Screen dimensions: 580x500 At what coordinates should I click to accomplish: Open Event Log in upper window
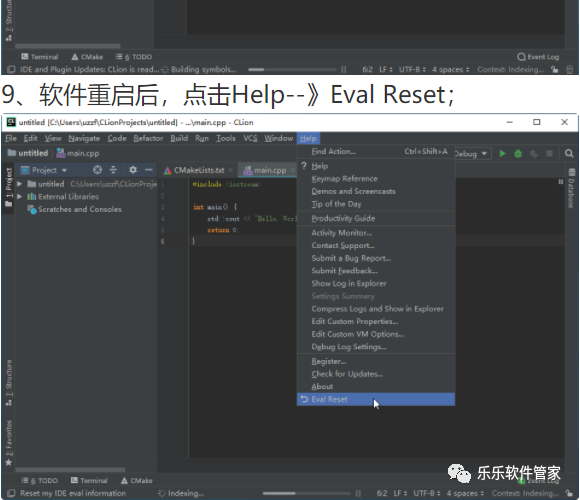click(538, 57)
